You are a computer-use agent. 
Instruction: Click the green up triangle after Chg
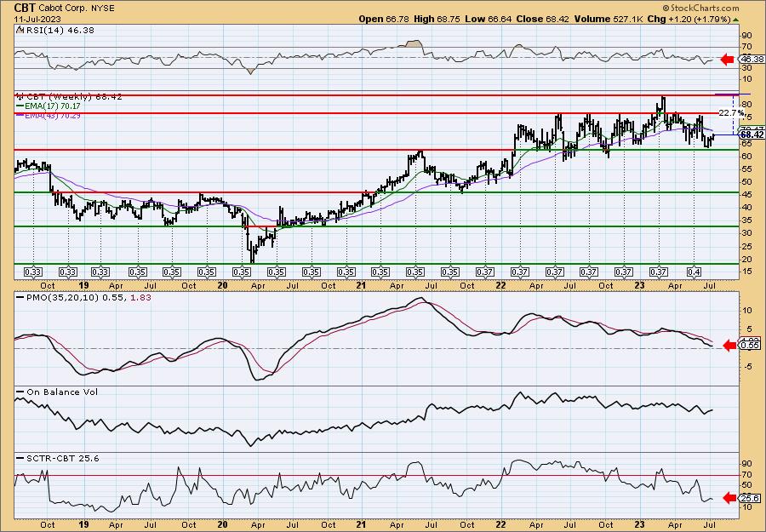[735, 19]
